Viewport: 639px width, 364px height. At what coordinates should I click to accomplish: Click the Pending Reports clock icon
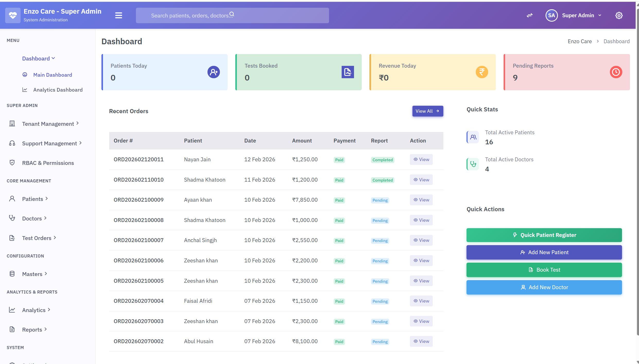[616, 72]
